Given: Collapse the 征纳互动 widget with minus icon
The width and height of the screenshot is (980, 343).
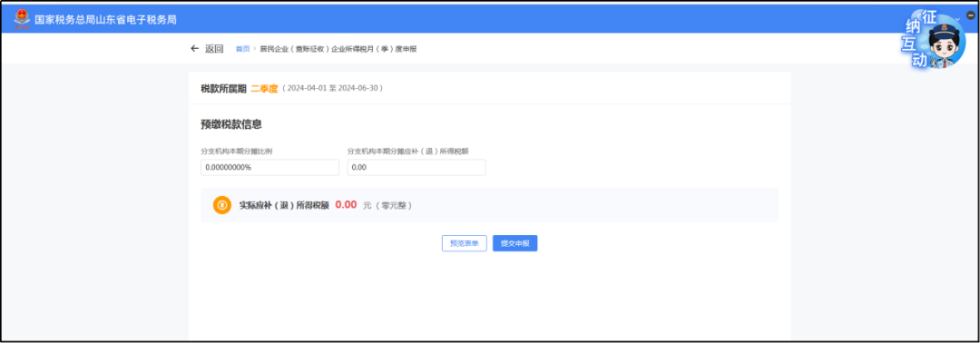Looking at the screenshot, I should pos(971,15).
